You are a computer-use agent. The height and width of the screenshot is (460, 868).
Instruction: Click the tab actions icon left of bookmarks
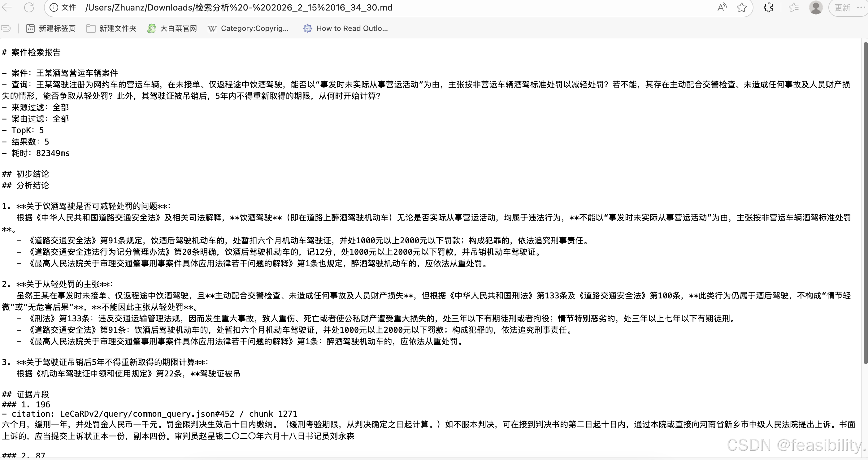(6, 28)
